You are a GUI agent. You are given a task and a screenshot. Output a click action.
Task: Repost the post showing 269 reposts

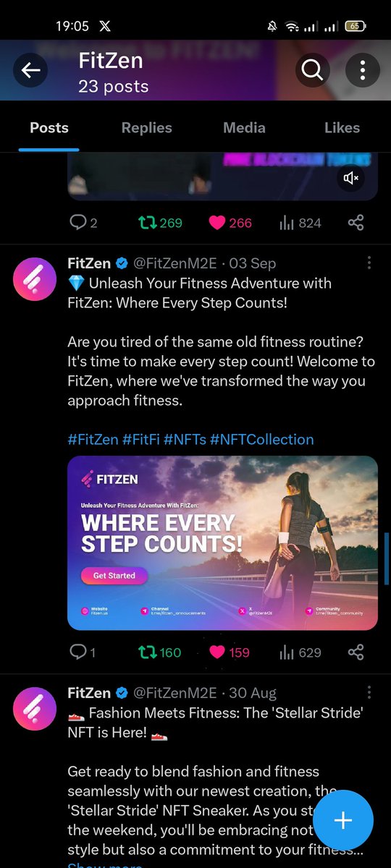(x=160, y=223)
